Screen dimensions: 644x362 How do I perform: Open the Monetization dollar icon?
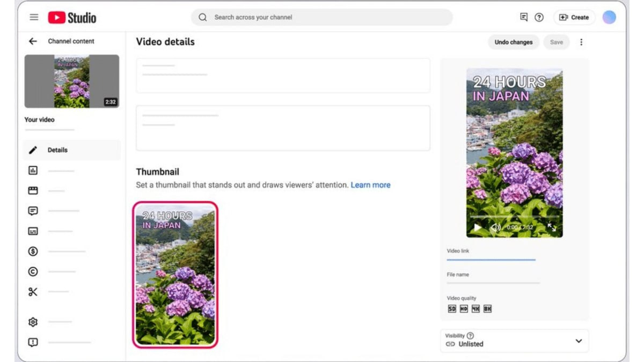[33, 252]
